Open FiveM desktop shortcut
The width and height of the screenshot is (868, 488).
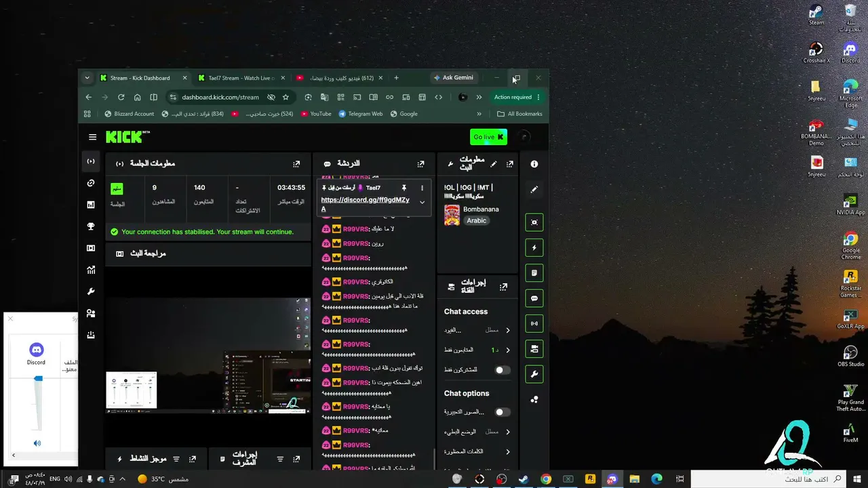(850, 432)
